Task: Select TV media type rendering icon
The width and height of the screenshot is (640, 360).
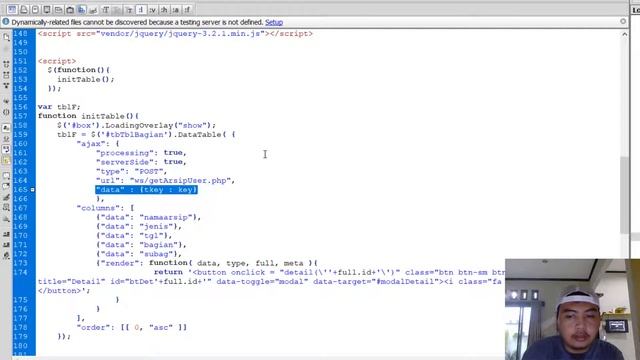Action: (70, 9)
